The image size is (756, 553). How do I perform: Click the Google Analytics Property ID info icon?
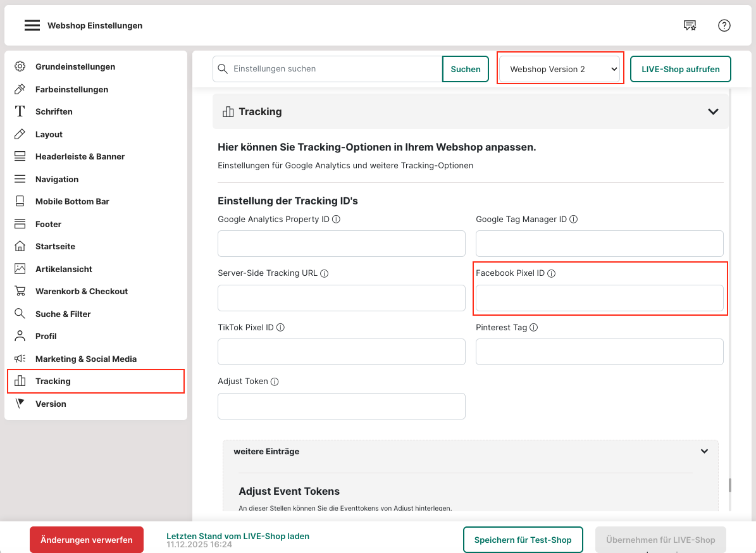pos(337,220)
